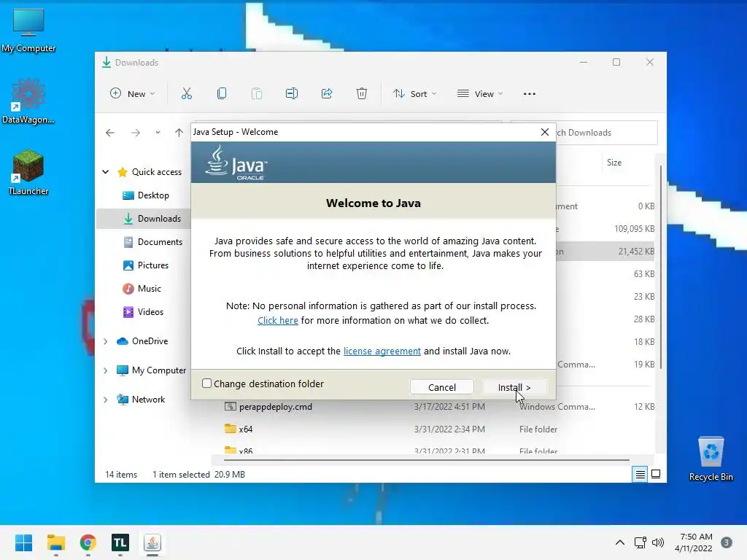The height and width of the screenshot is (560, 747).
Task: Open the license agreement link
Action: (382, 351)
